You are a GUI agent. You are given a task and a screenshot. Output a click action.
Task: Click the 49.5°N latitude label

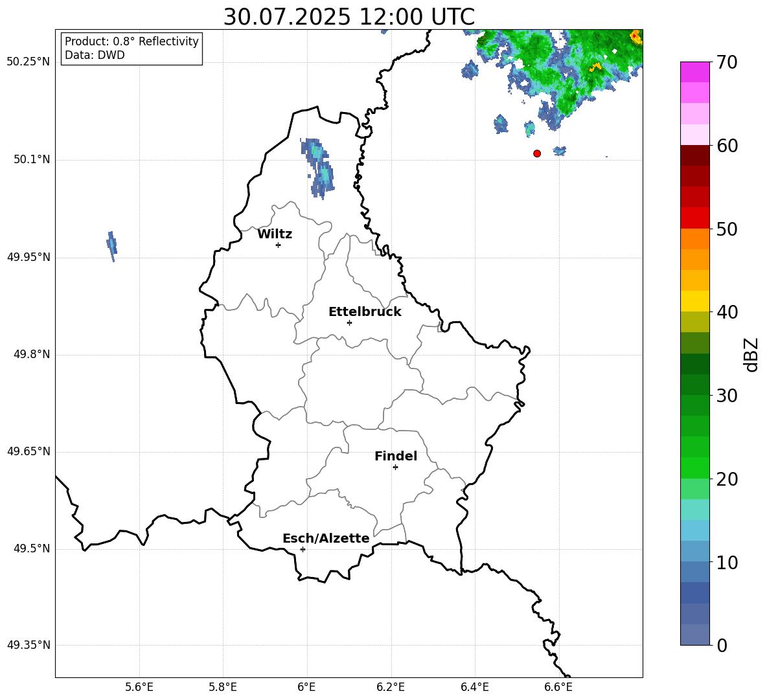(31, 548)
